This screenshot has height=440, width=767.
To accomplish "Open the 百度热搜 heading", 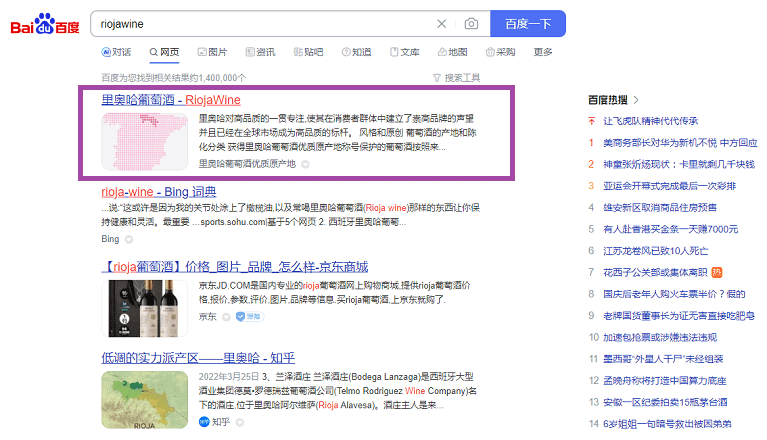I will click(608, 100).
